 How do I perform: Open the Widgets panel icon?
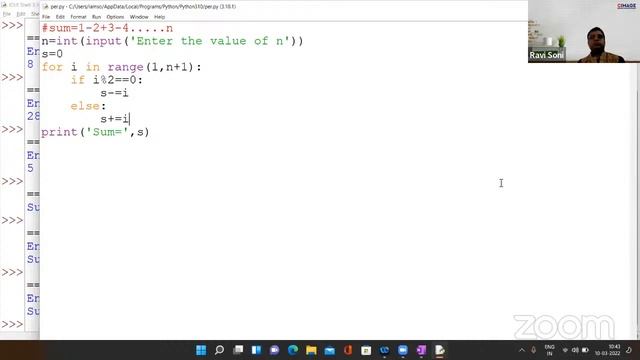pyautogui.click(x=256, y=350)
